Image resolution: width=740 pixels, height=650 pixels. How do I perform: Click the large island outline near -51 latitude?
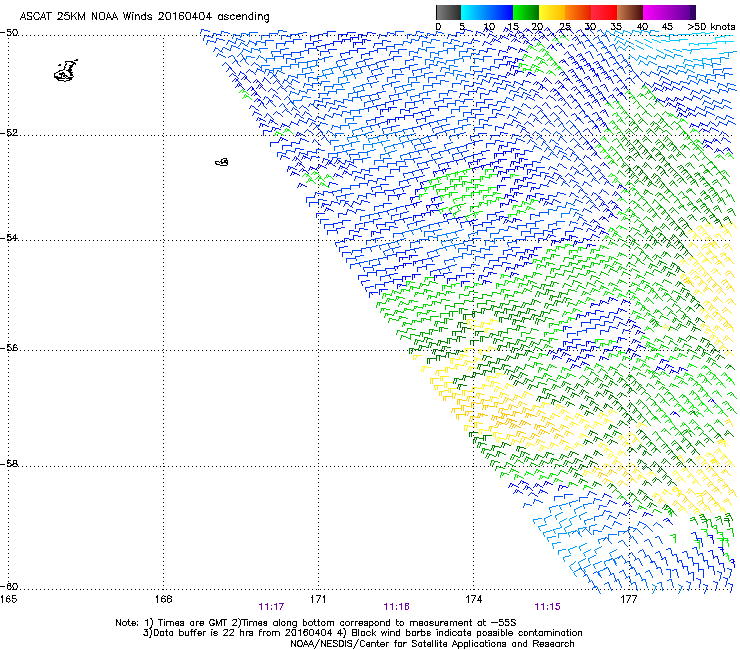66,71
